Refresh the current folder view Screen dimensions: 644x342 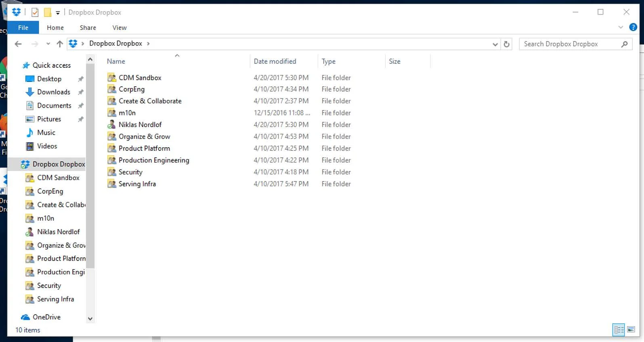point(507,44)
